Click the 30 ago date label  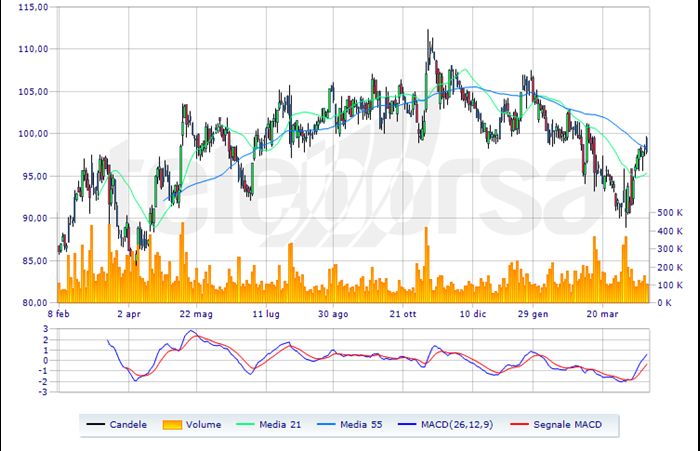pyautogui.click(x=334, y=313)
